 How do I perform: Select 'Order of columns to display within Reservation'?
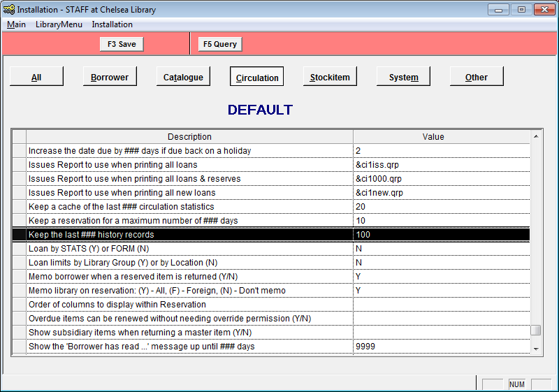pos(189,305)
